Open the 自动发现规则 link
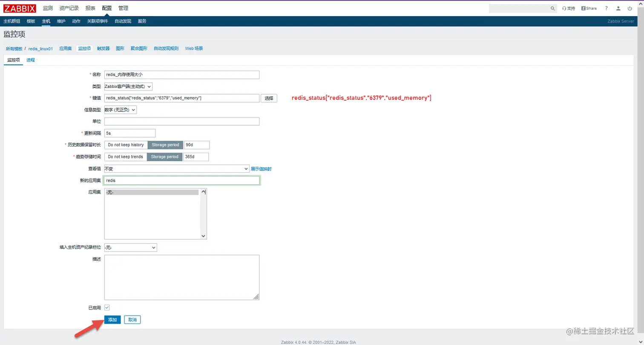This screenshot has width=644, height=345. click(x=166, y=49)
